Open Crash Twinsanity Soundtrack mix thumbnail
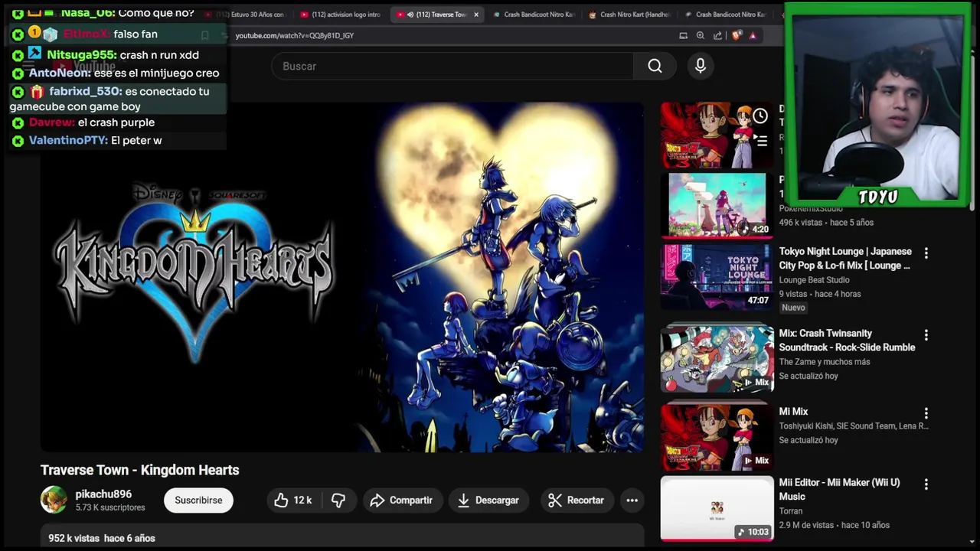This screenshot has height=551, width=980. click(x=717, y=359)
